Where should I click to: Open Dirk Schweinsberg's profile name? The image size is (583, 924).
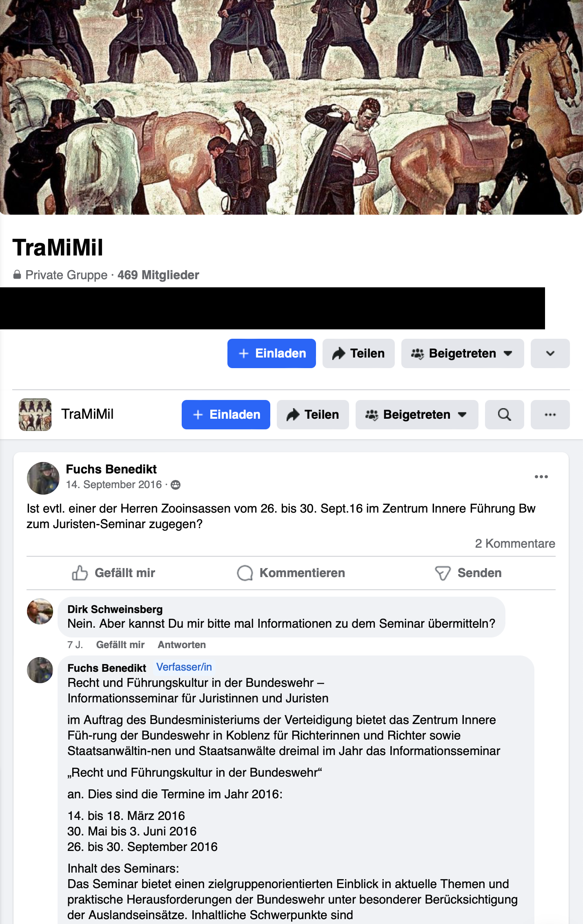(x=115, y=609)
